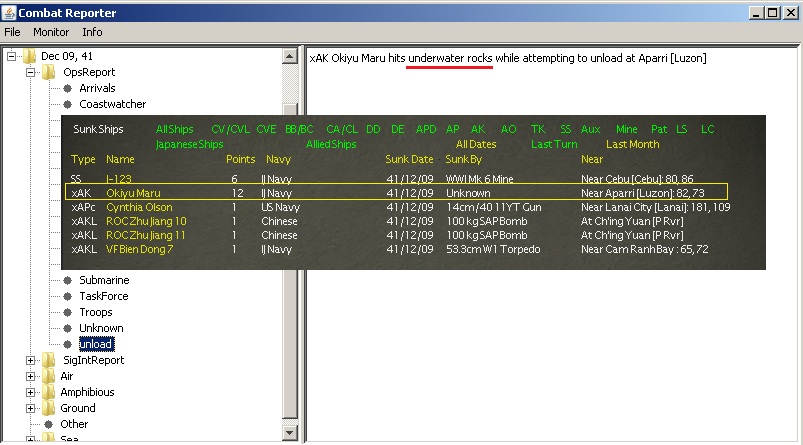The image size is (803, 445).
Task: Select the Coastwatcher report entry
Action: (x=113, y=104)
